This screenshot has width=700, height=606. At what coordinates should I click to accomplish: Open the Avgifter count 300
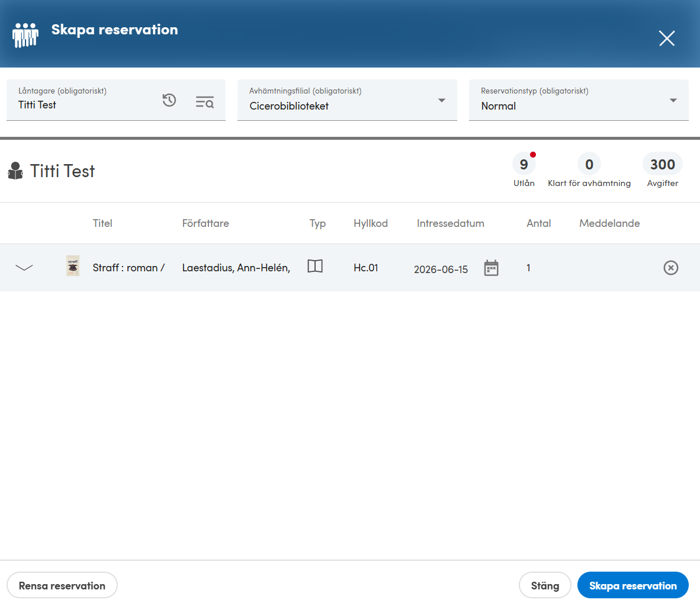(x=663, y=164)
